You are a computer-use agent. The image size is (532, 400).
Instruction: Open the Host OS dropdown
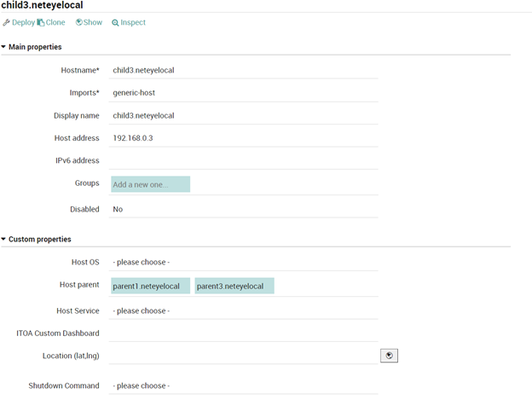pyautogui.click(x=243, y=262)
